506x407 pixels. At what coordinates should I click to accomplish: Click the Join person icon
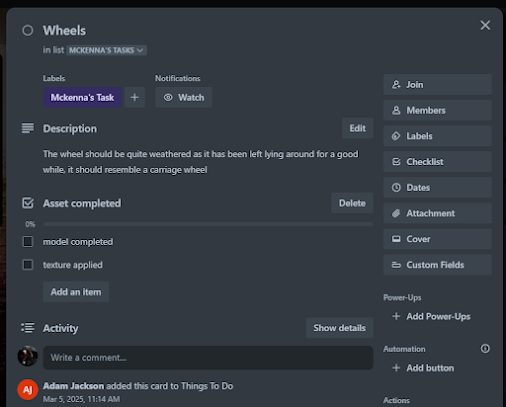pos(396,85)
